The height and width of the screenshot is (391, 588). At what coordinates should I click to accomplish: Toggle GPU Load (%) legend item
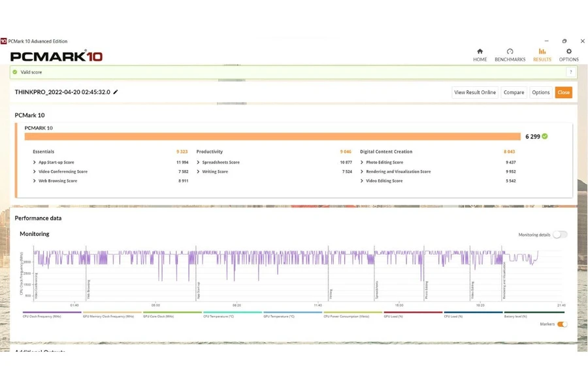click(413, 314)
